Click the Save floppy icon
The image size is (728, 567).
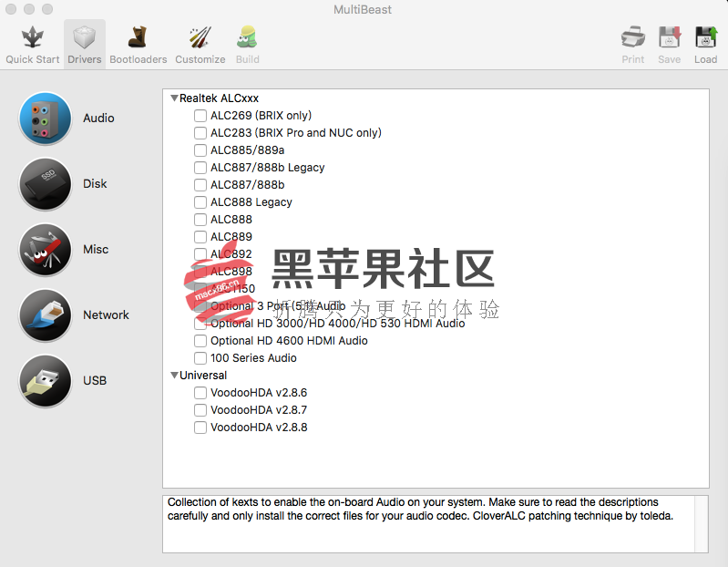[x=669, y=37]
